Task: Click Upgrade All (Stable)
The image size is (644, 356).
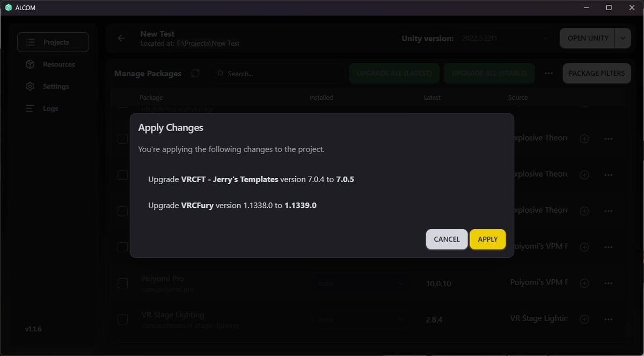Action: (489, 73)
